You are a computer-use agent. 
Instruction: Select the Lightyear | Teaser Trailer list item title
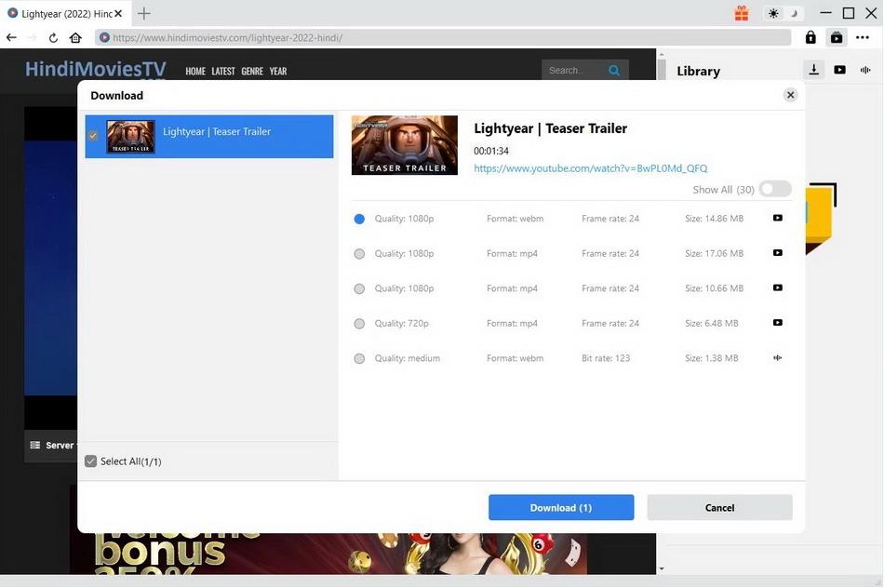(217, 131)
